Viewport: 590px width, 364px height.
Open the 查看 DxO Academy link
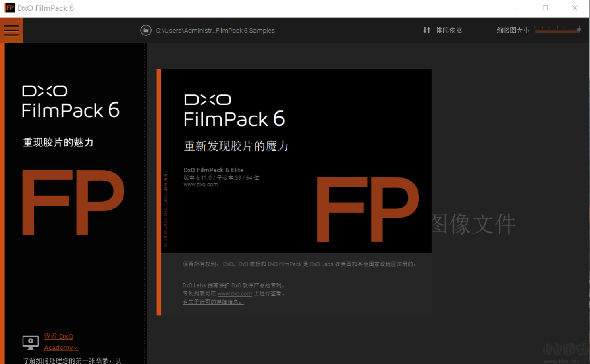pyautogui.click(x=58, y=341)
